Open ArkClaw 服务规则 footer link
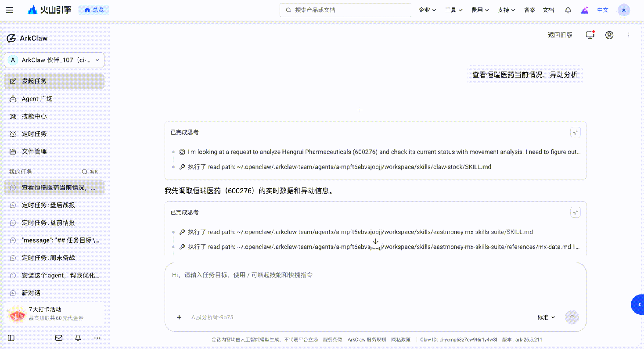Image resolution: width=644 pixels, height=349 pixels. [x=367, y=340]
